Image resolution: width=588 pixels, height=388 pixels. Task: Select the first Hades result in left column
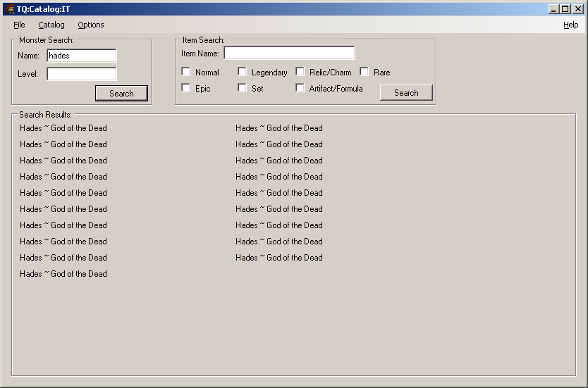click(63, 128)
